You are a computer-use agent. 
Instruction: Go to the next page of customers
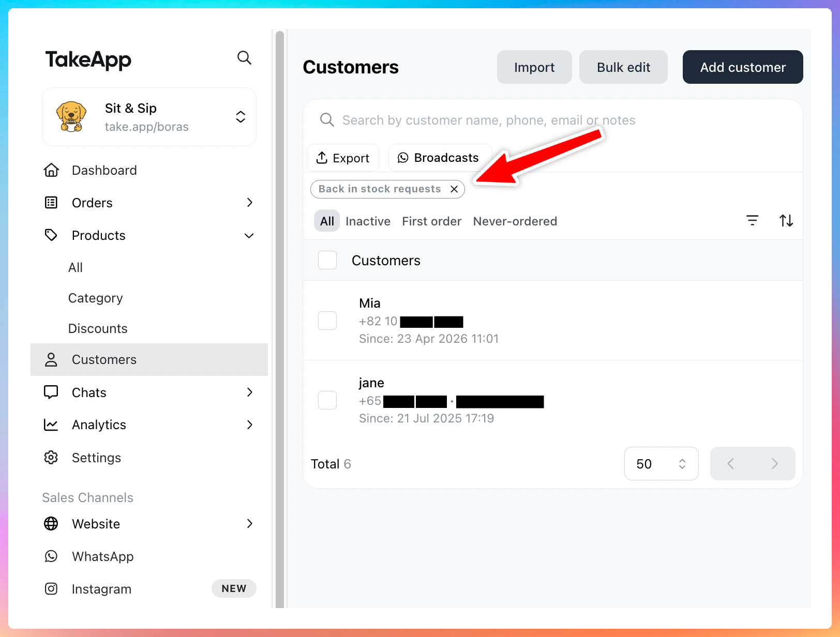click(774, 464)
